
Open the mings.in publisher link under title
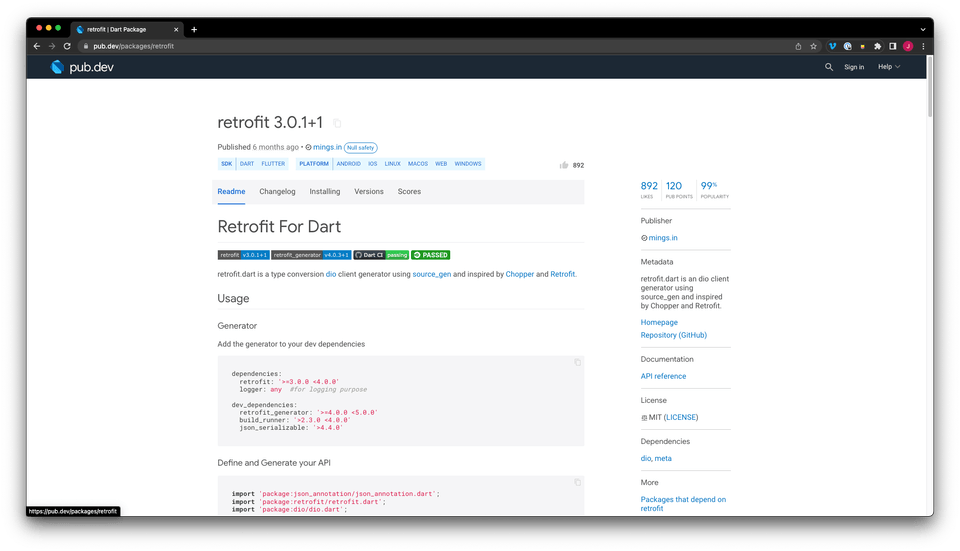[x=327, y=148]
